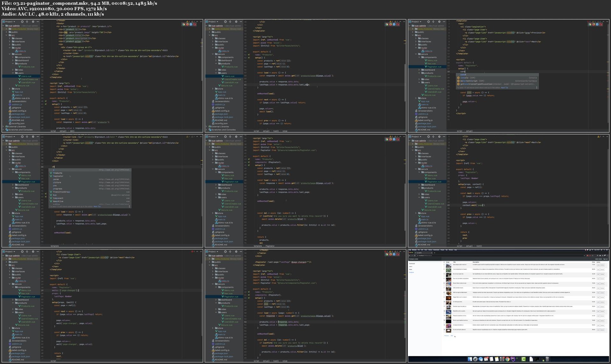Open Messages app in the dock
The height and width of the screenshot is (364, 611).
pos(481,359)
